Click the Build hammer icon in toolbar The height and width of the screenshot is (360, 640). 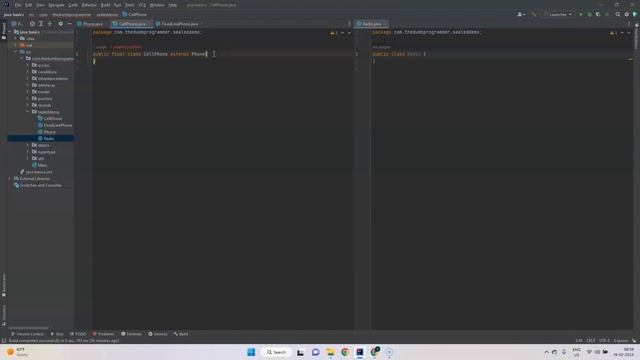click(x=534, y=14)
